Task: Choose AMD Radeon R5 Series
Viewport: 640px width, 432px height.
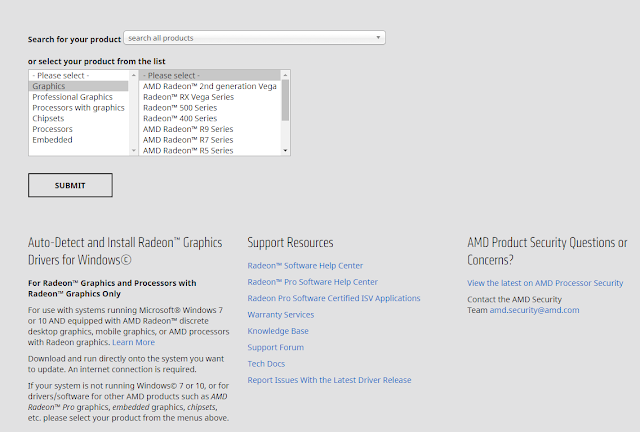Action: (x=210, y=150)
